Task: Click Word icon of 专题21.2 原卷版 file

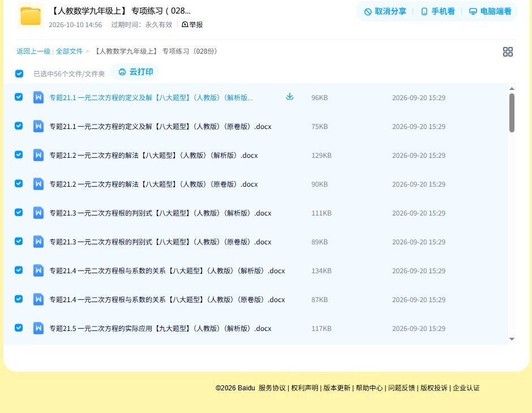Action: 38,184
